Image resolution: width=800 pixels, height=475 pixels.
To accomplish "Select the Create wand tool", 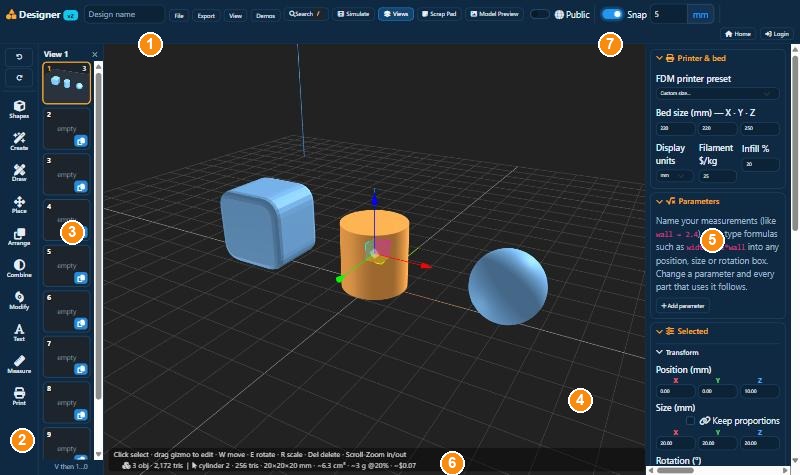I will click(x=19, y=141).
